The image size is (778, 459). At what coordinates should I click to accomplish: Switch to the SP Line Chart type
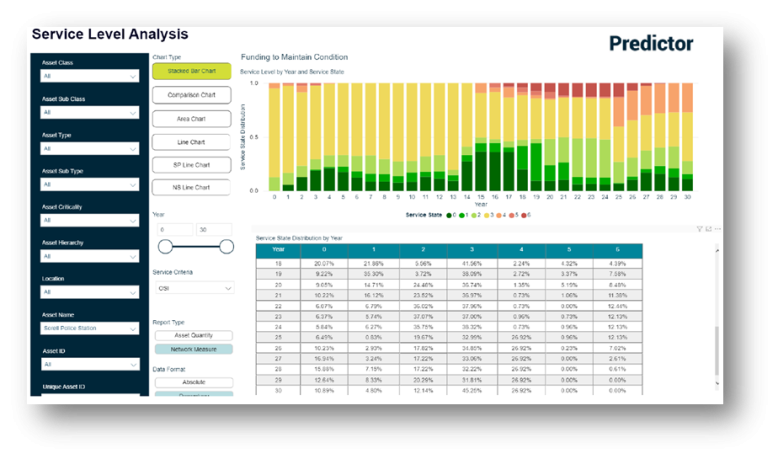[192, 165]
